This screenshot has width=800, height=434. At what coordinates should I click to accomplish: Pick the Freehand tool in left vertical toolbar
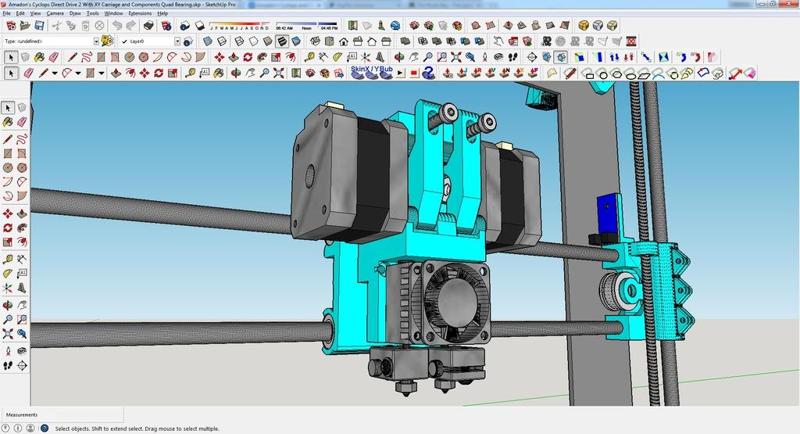coord(21,139)
